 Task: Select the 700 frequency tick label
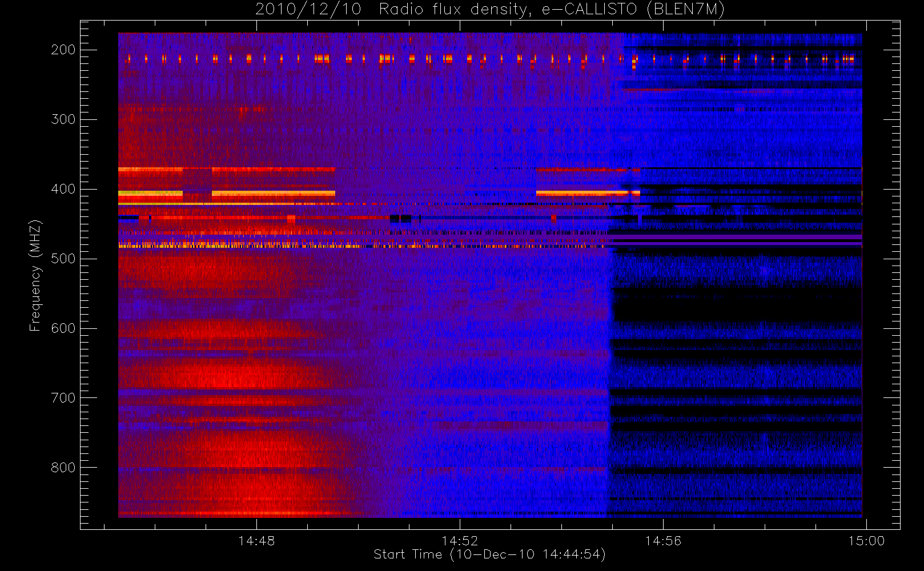tap(63, 398)
